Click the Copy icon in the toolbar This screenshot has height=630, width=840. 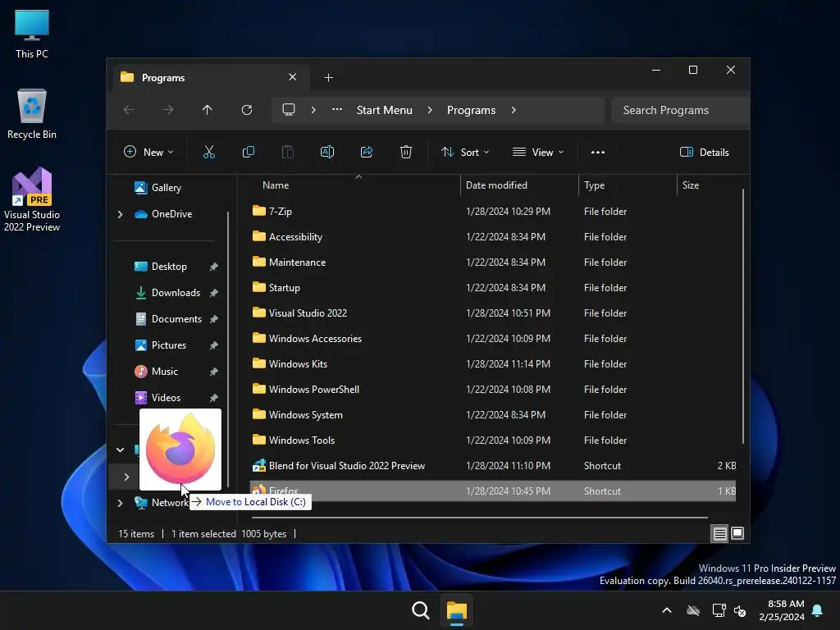coord(249,152)
